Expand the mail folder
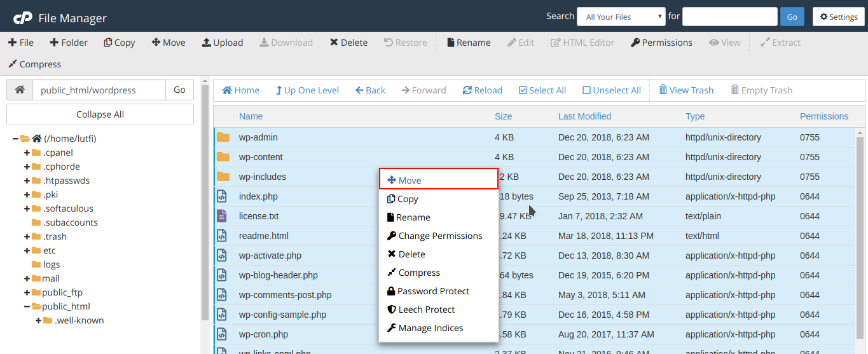Screen dimensions: 868x354 (x=27, y=278)
